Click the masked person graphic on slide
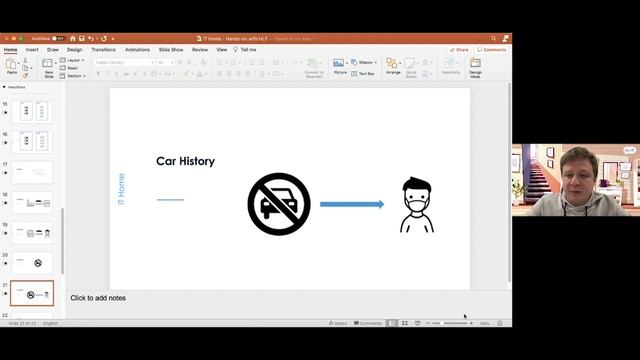This screenshot has width=640, height=360. [x=417, y=205]
